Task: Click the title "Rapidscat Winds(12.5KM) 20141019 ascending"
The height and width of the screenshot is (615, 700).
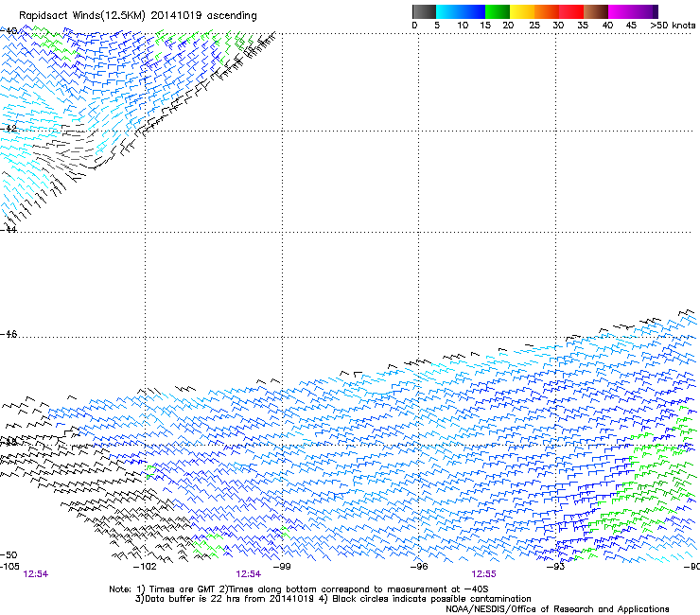Action: click(138, 16)
